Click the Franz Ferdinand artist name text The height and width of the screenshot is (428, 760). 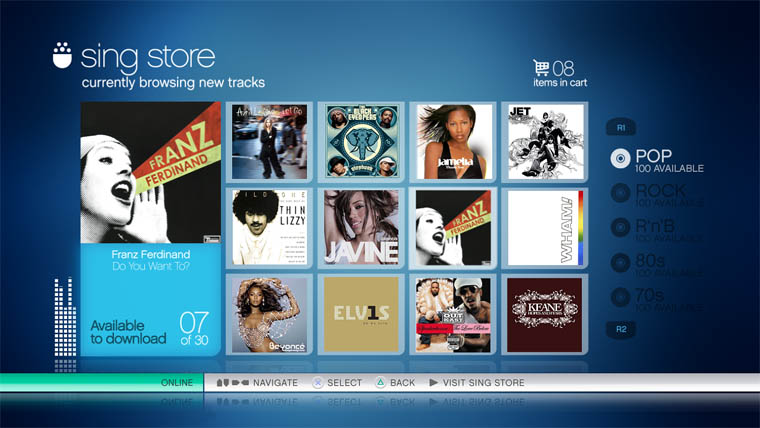point(151,254)
